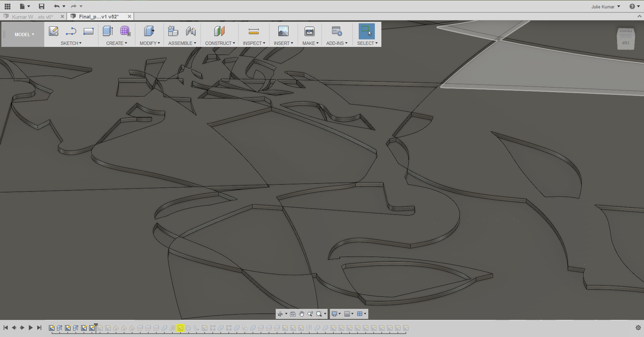Select the Rectangle sketch tool
The width and height of the screenshot is (644, 337).
point(89,31)
